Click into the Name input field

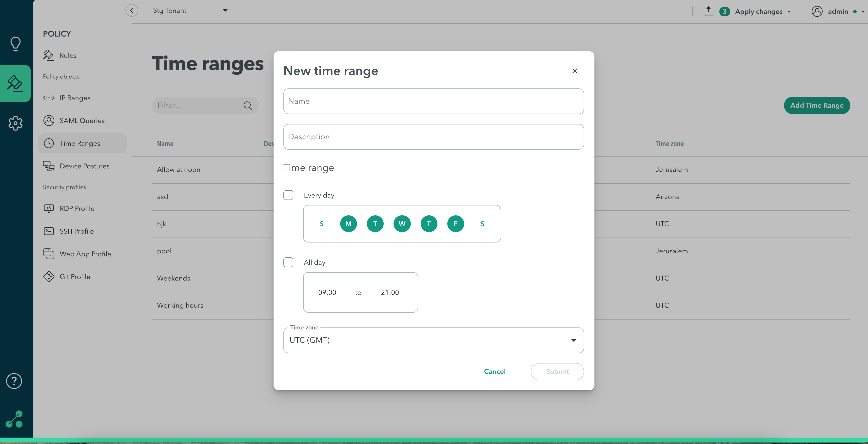tap(433, 101)
